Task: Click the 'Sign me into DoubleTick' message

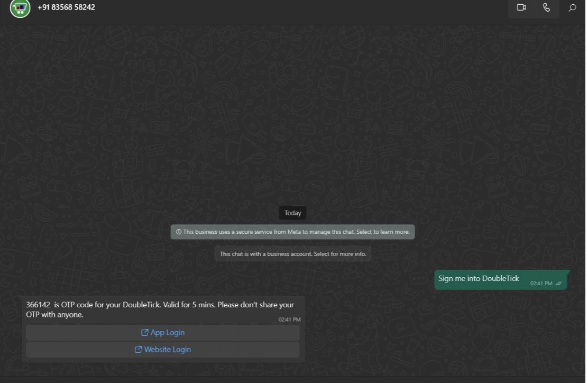Action: [479, 279]
